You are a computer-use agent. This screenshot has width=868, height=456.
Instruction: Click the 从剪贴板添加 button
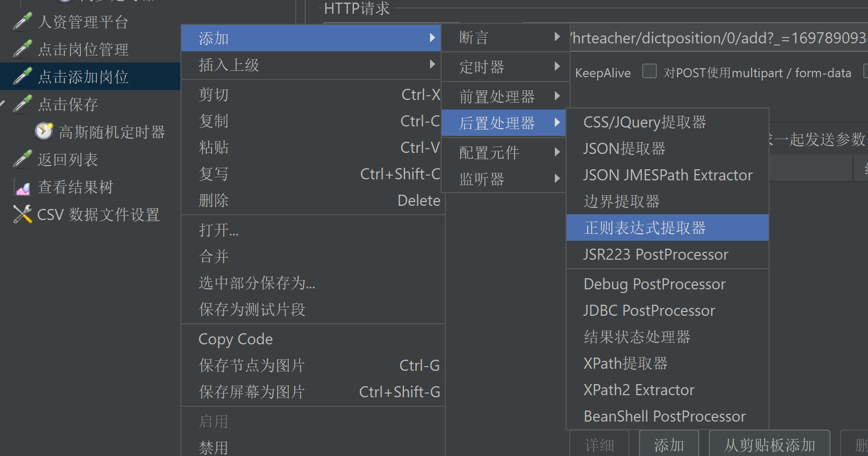770,444
